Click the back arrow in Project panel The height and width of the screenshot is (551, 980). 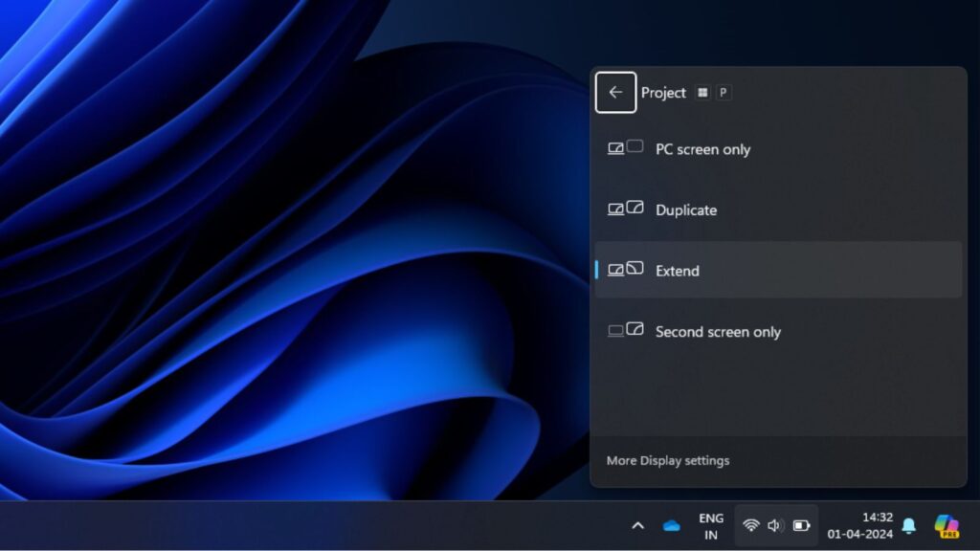(615, 93)
